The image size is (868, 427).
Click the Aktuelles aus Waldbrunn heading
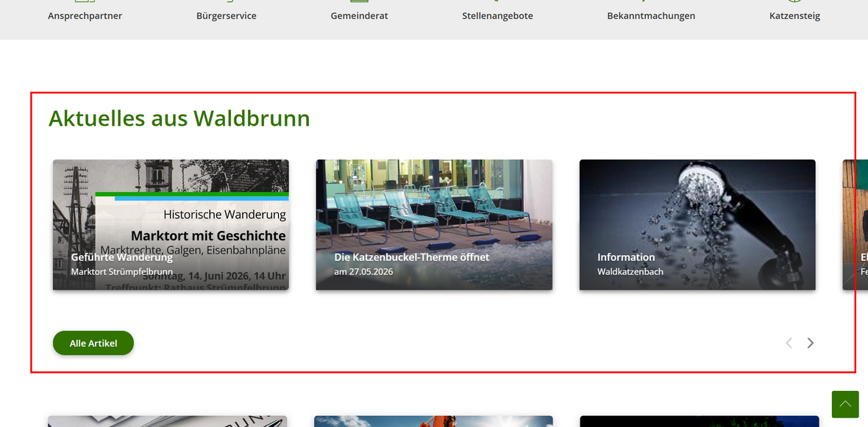pos(179,118)
